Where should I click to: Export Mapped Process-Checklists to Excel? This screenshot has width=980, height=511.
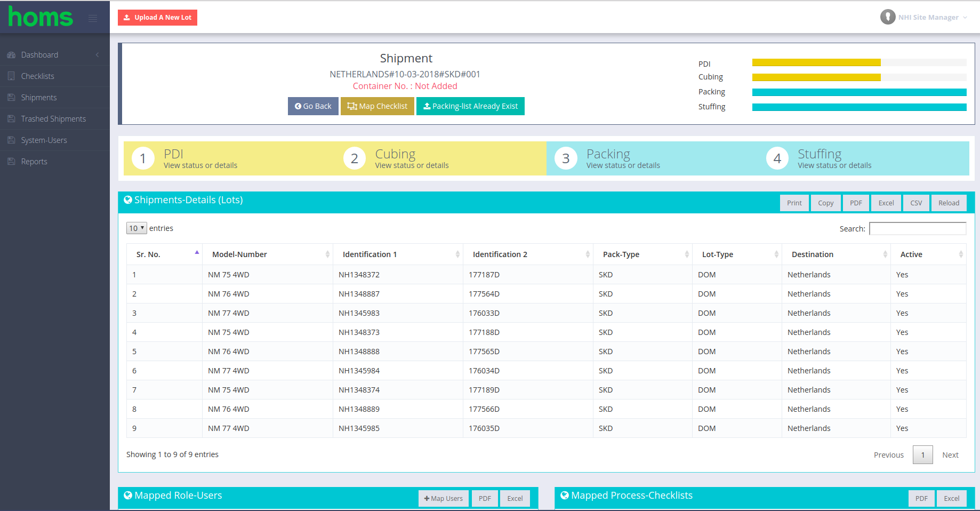(952, 499)
